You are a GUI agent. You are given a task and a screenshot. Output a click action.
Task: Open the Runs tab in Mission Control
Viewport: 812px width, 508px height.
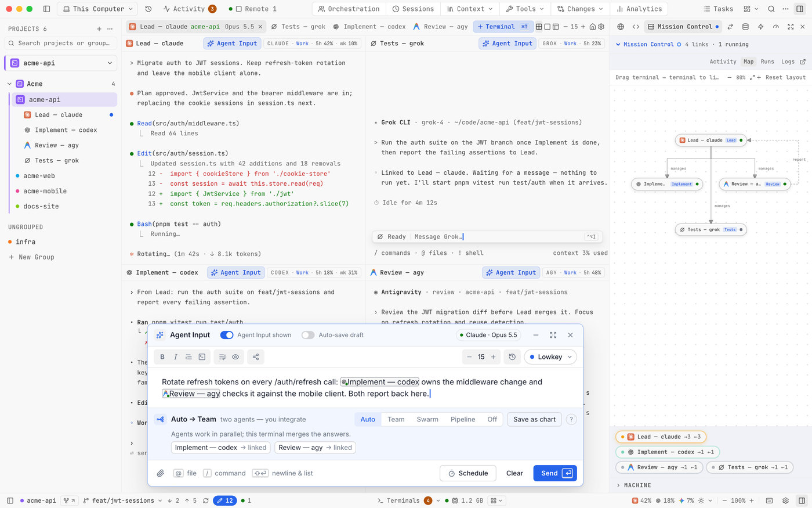[767, 62]
